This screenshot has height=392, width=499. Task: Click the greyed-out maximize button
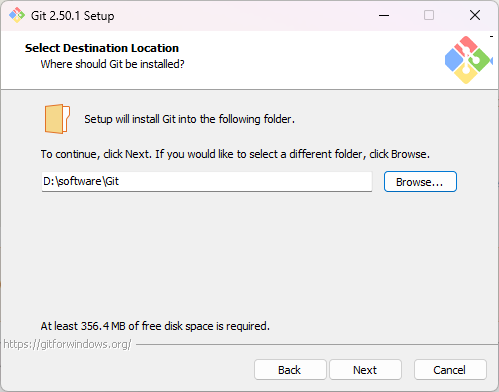[429, 15]
